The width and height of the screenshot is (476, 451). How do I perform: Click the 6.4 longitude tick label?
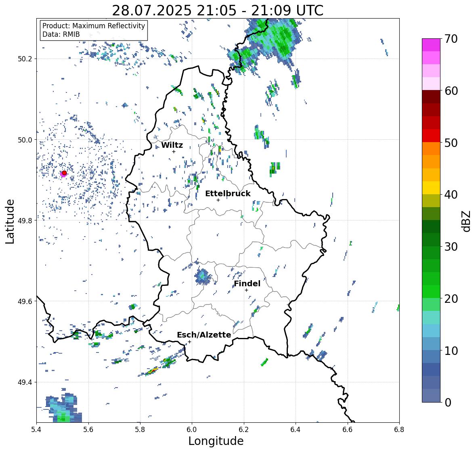point(296,430)
